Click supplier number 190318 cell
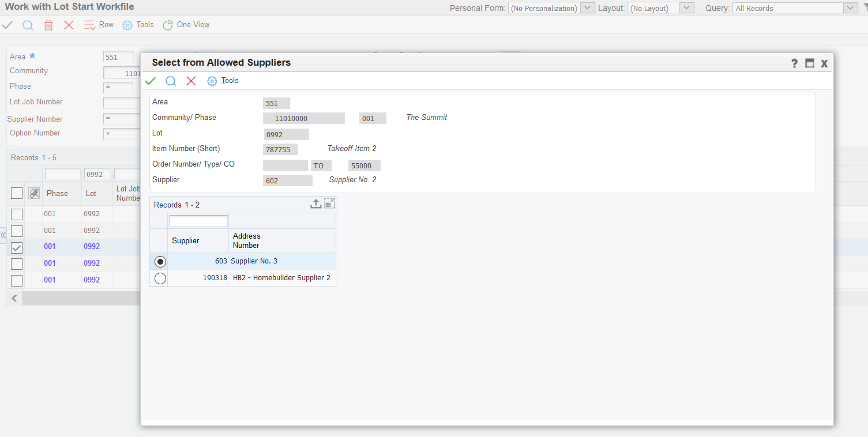The image size is (868, 437). click(198, 278)
